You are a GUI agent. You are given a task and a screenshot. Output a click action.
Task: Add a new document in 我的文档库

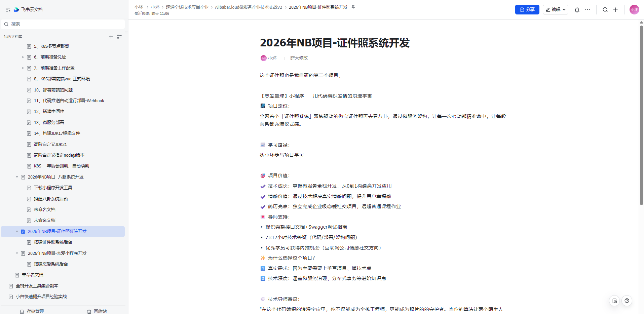pos(111,37)
